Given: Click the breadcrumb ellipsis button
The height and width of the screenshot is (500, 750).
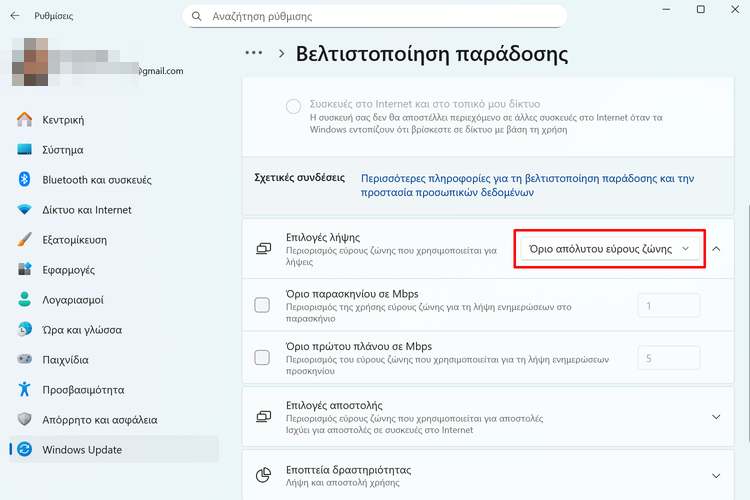Looking at the screenshot, I should click(254, 53).
